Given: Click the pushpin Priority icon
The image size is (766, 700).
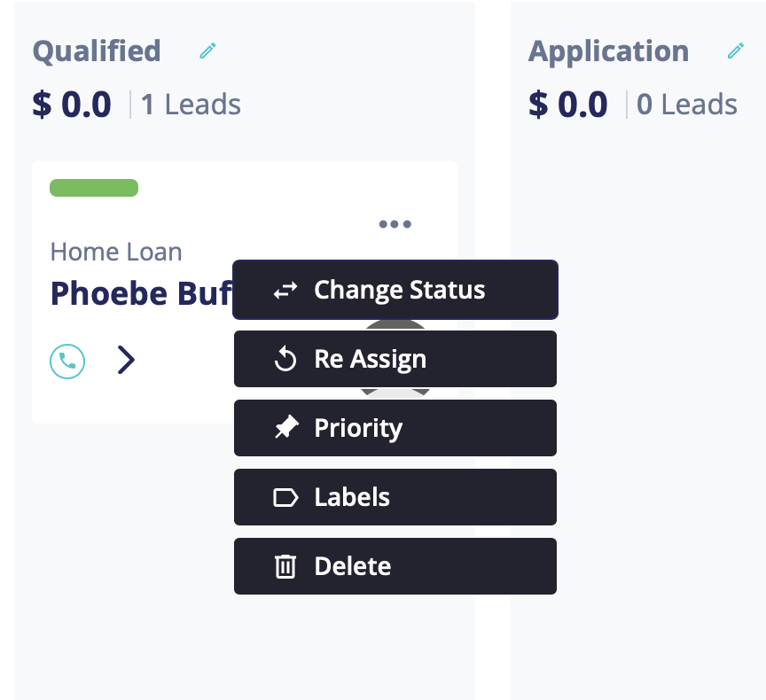Looking at the screenshot, I should [x=286, y=427].
